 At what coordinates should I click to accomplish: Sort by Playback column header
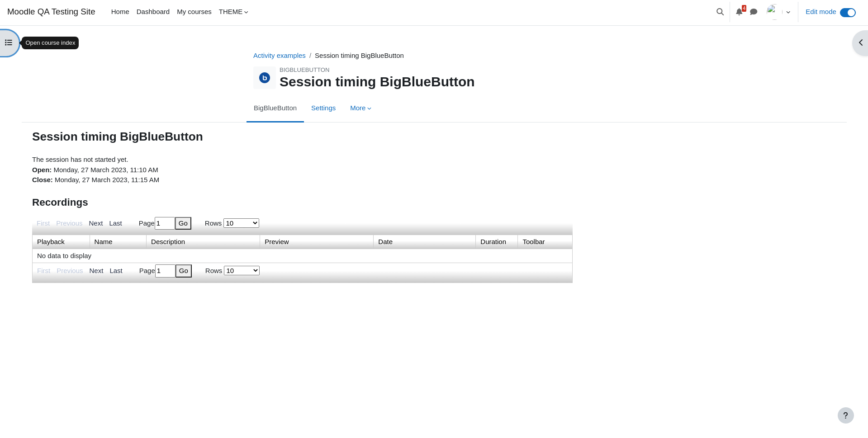click(x=61, y=242)
